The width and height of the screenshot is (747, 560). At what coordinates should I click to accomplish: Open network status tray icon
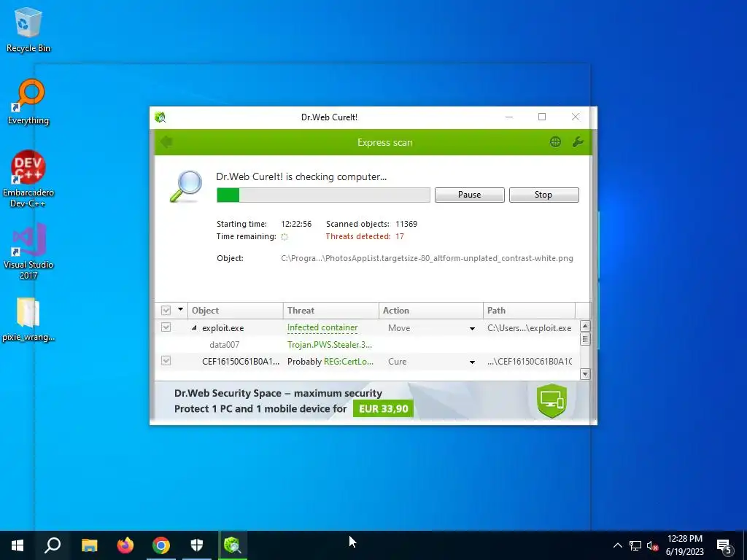[x=635, y=545]
